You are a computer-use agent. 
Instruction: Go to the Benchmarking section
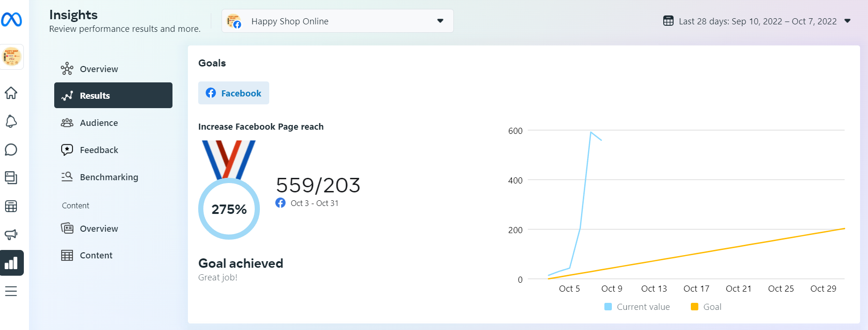pos(108,177)
